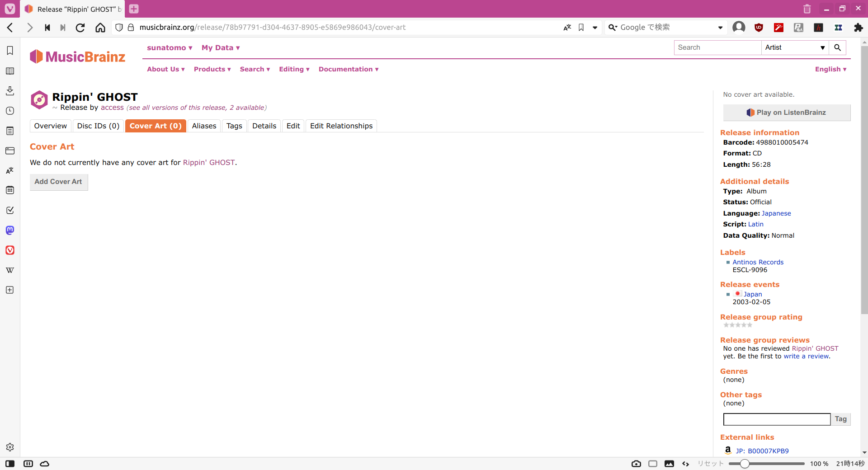Open Artist search type dropdown
Image resolution: width=868 pixels, height=470 pixels.
click(795, 47)
